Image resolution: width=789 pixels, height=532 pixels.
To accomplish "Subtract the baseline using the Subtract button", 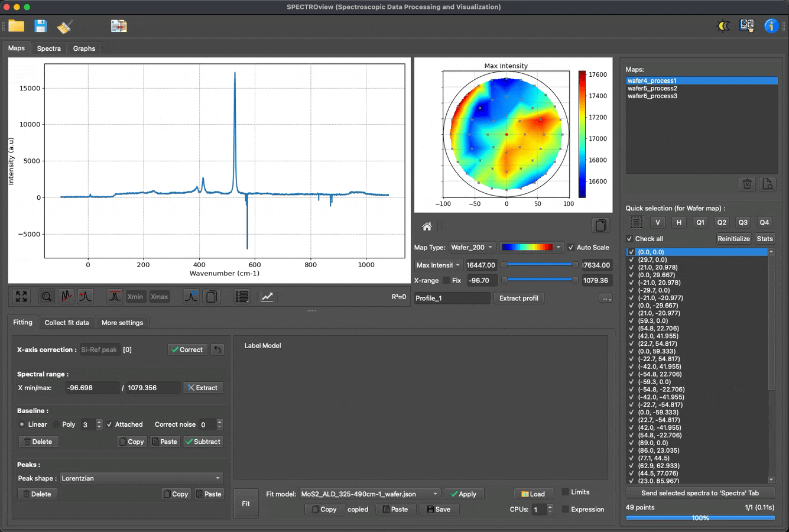I will (203, 441).
